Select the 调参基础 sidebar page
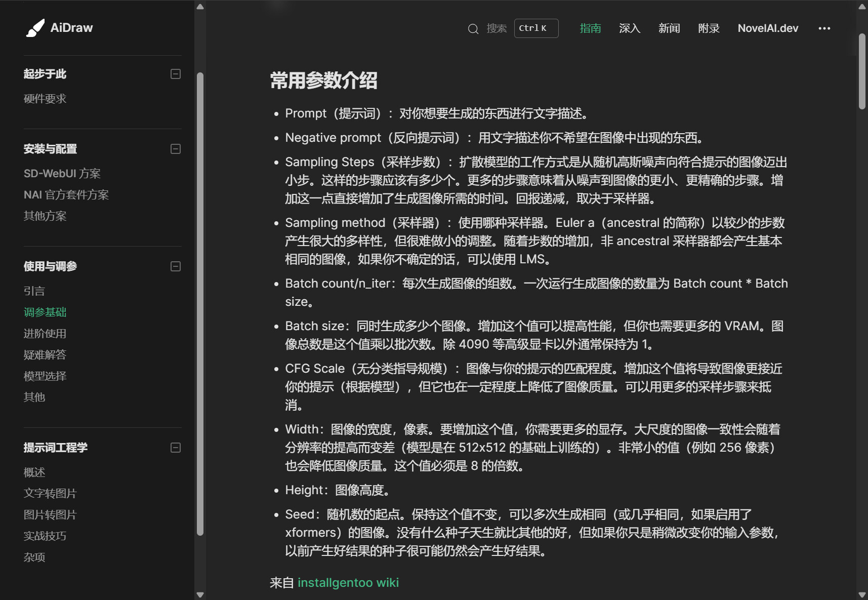This screenshot has width=868, height=600. point(45,312)
